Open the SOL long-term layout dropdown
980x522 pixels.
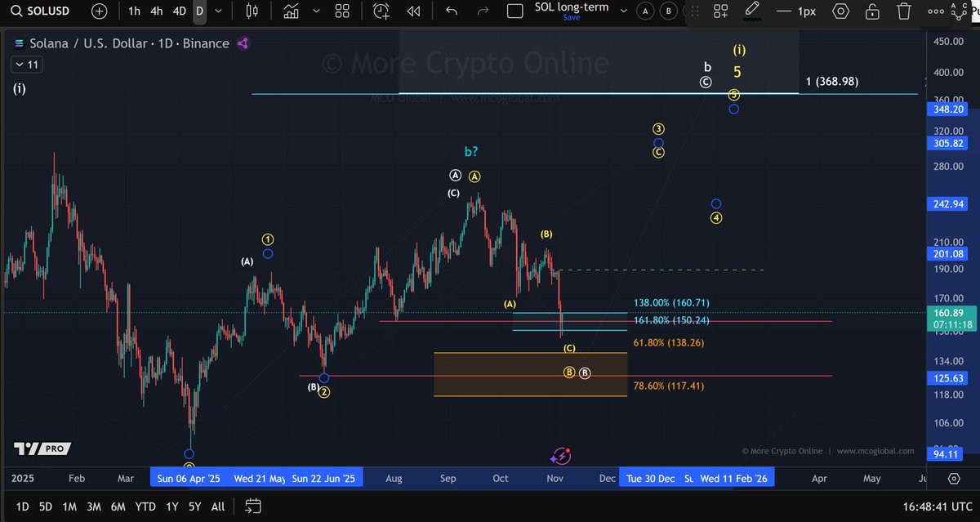(x=623, y=10)
